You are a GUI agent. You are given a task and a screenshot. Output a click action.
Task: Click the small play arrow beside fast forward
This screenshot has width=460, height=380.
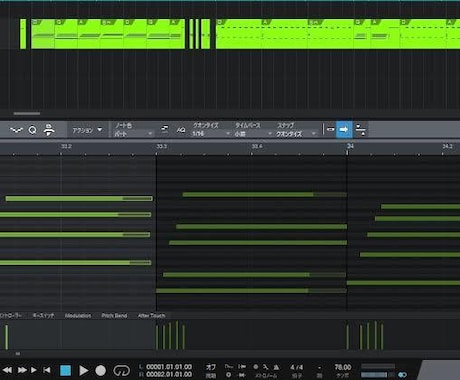[34, 370]
